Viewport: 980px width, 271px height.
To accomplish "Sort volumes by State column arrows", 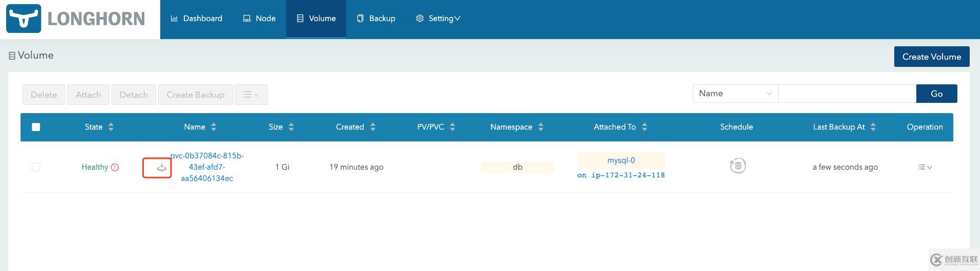I will (x=111, y=127).
